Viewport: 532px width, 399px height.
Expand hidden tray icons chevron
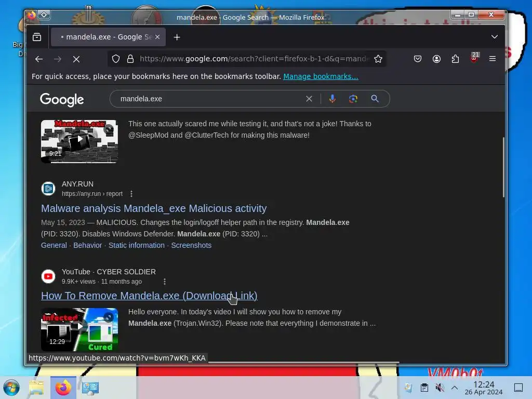point(455,388)
